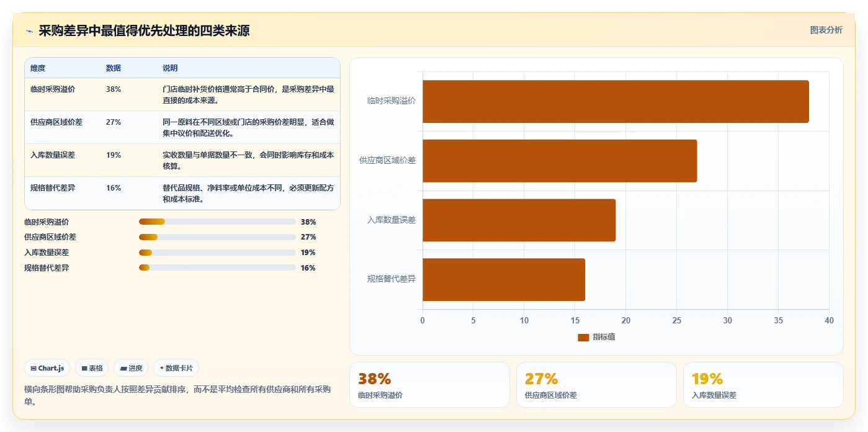The image size is (868, 432).
Task: Click the 入库数量误差 progress bar
Action: 217,253
